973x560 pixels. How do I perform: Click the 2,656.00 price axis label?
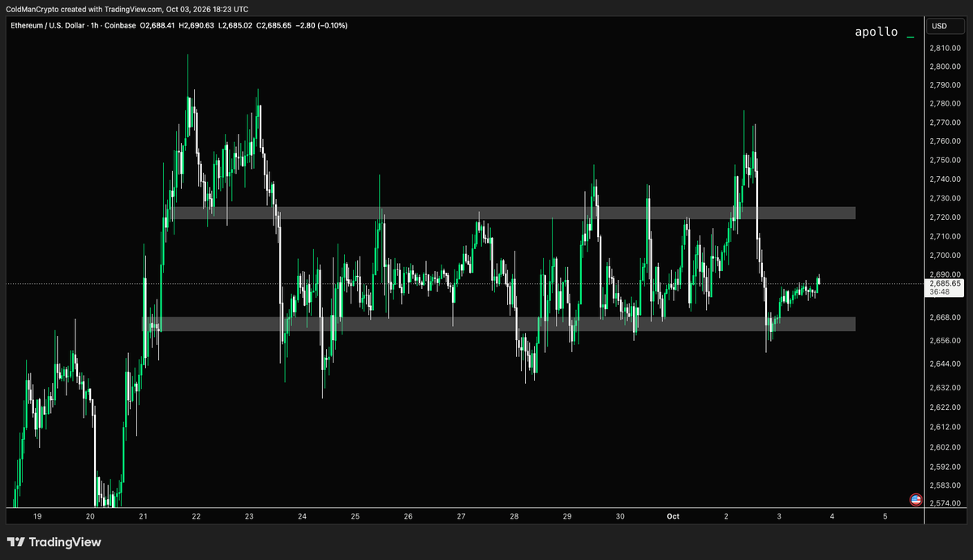(945, 341)
